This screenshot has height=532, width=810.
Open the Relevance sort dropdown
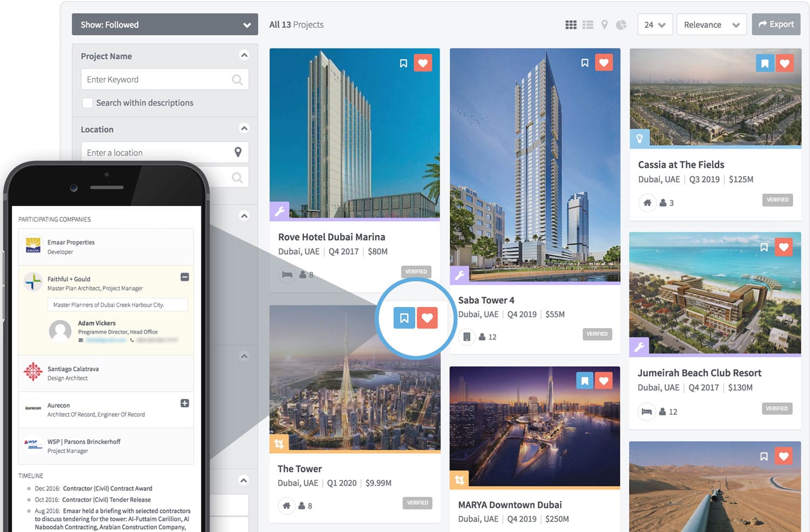[x=711, y=25]
